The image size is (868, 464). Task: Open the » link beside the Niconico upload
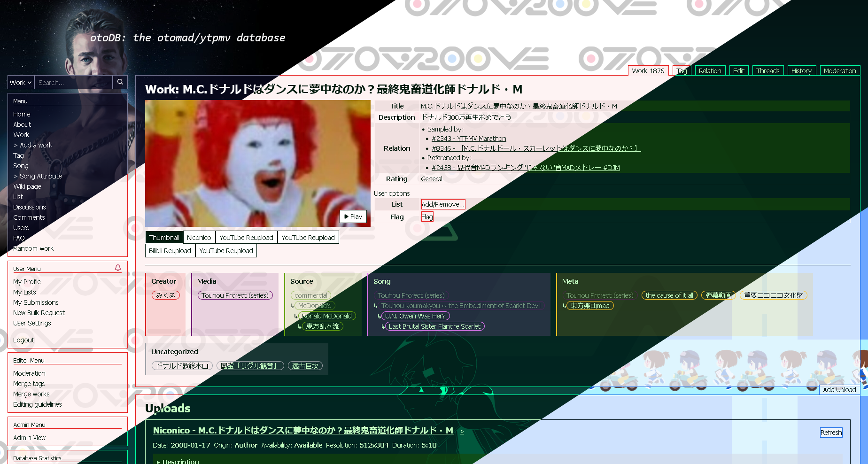pyautogui.click(x=462, y=431)
